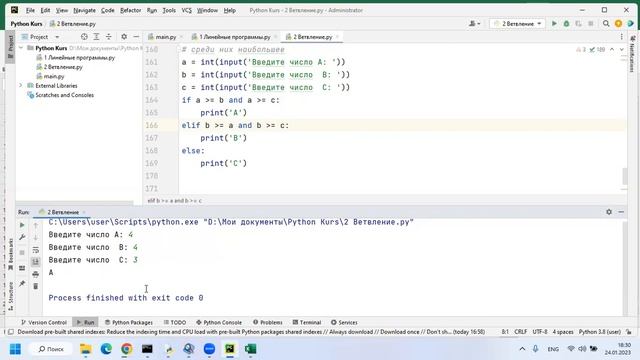Open the TODO tool window
Screen dimensions: 640x360
(175, 322)
